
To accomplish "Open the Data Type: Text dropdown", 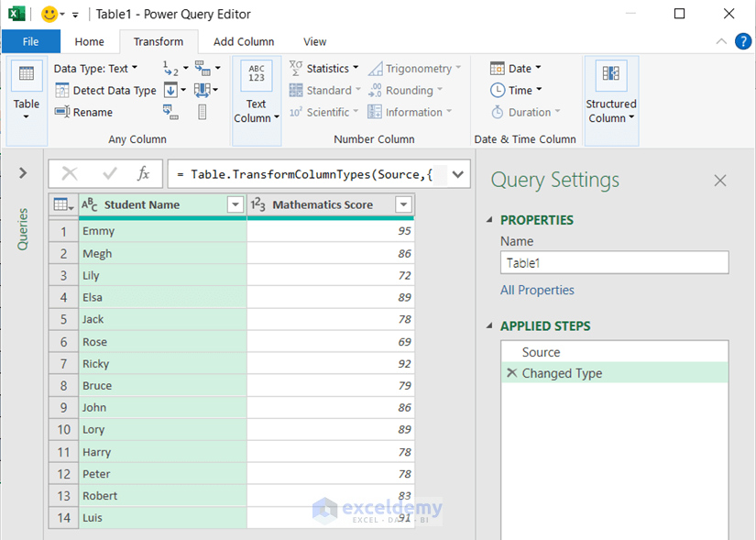I will [x=95, y=68].
